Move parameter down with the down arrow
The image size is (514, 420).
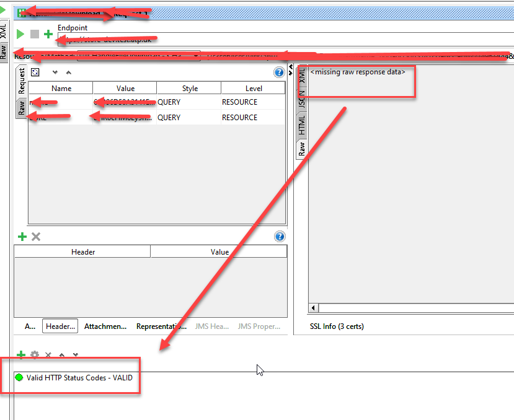click(x=55, y=72)
